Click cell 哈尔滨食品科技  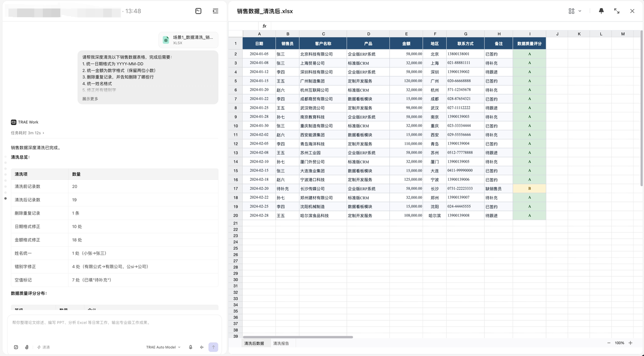pyautogui.click(x=323, y=216)
